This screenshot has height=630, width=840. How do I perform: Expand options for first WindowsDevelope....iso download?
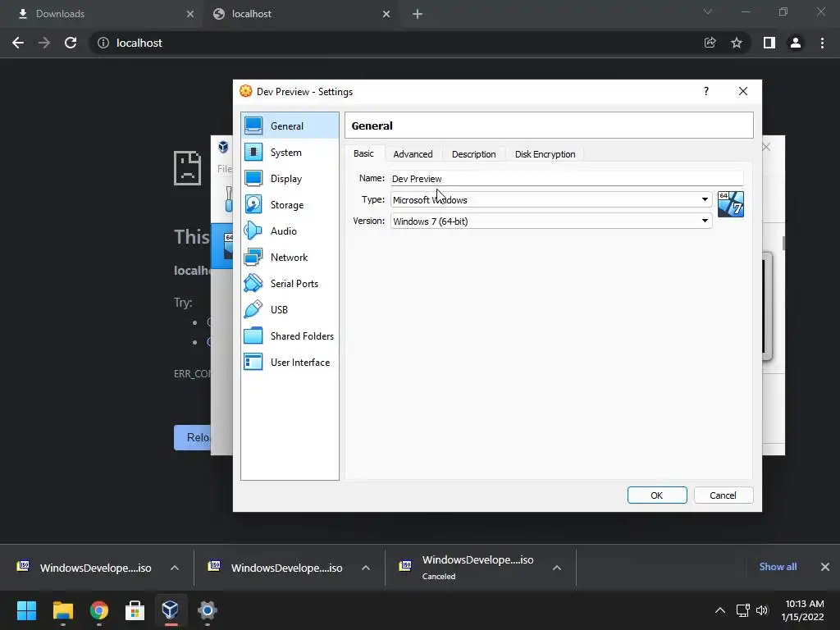pos(175,568)
